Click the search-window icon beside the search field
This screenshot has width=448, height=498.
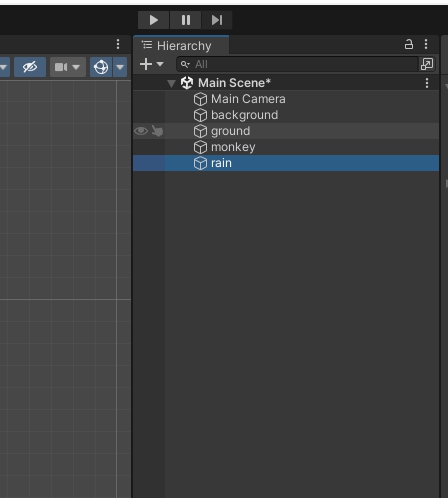point(427,64)
